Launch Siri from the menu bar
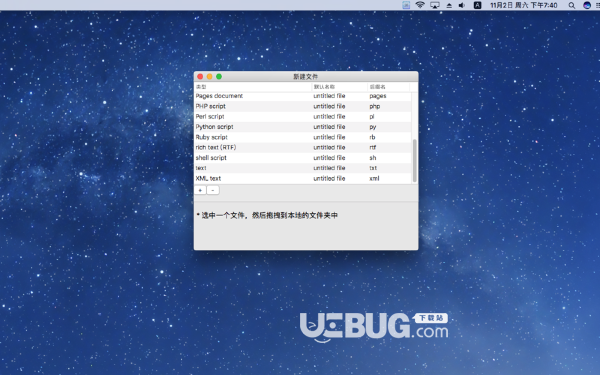Screen dimensions: 600x375 (587, 5)
